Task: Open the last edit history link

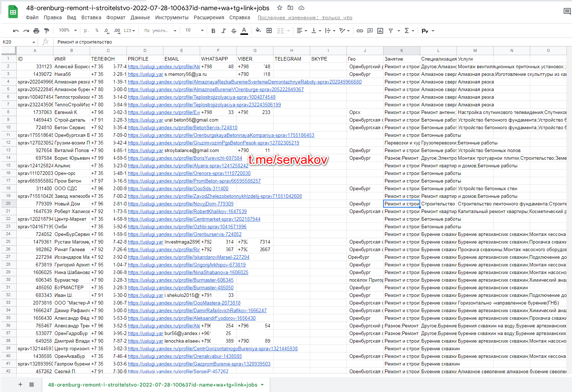Action: (x=305, y=17)
